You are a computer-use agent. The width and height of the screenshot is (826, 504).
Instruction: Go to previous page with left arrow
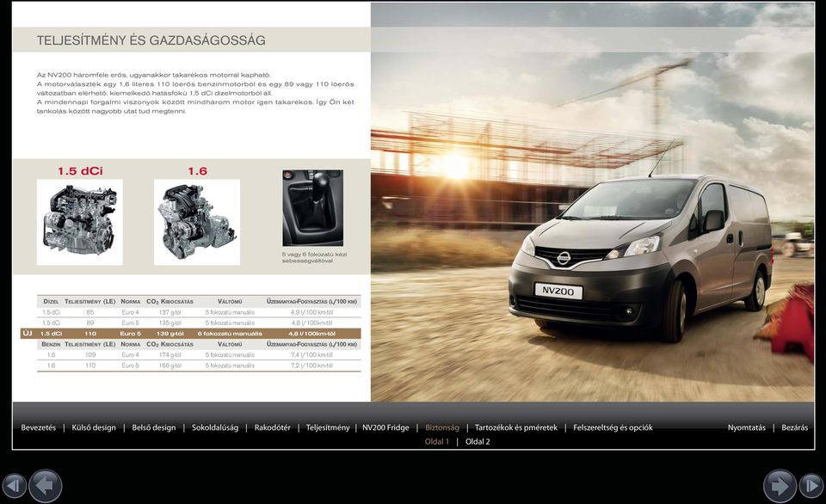46,486
